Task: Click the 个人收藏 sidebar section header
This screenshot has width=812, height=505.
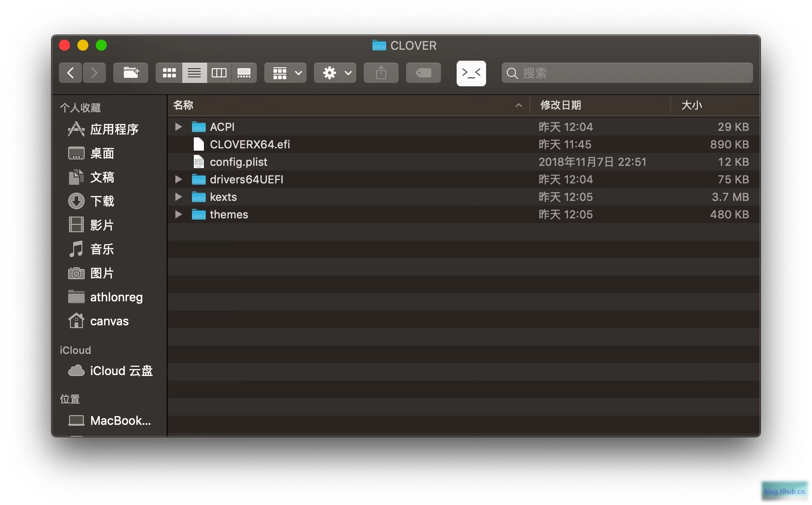Action: [x=80, y=108]
